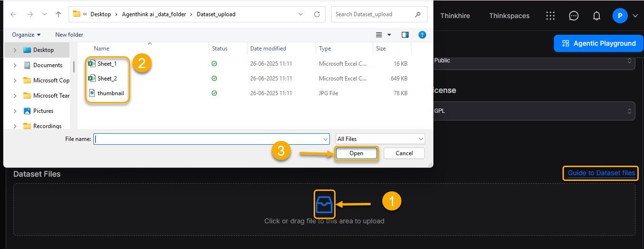Click the upload inbox icon in Dataset Files

pyautogui.click(x=325, y=204)
